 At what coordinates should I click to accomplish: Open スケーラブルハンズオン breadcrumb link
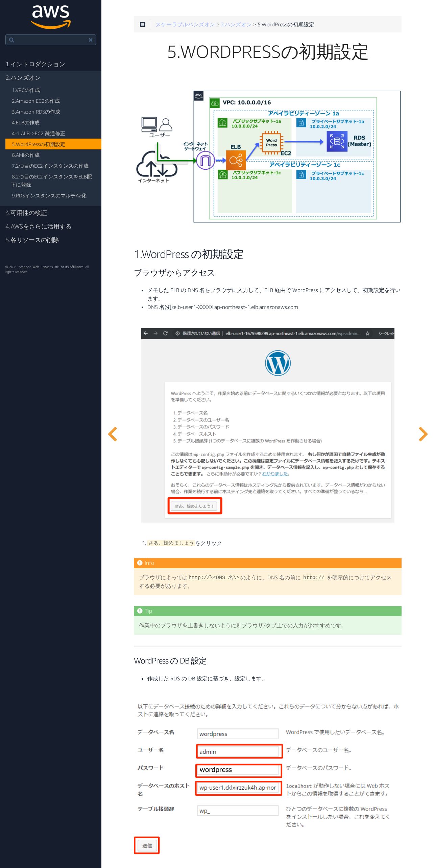coord(185,24)
